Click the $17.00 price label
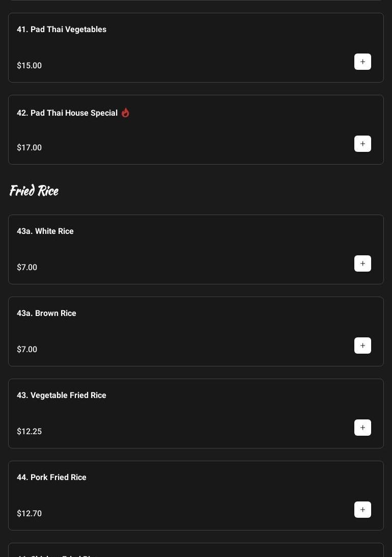The image size is (392, 557). pyautogui.click(x=30, y=148)
